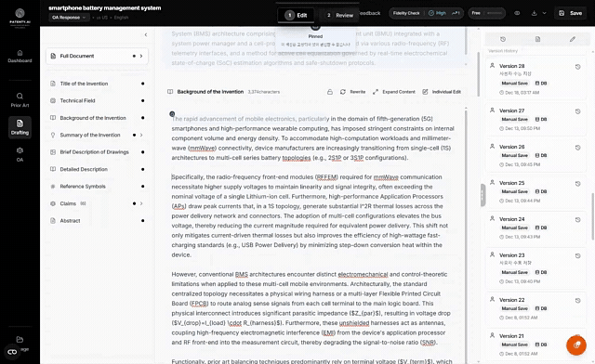The width and height of the screenshot is (595, 364).
Task: Select Abstract section
Action: (97, 221)
